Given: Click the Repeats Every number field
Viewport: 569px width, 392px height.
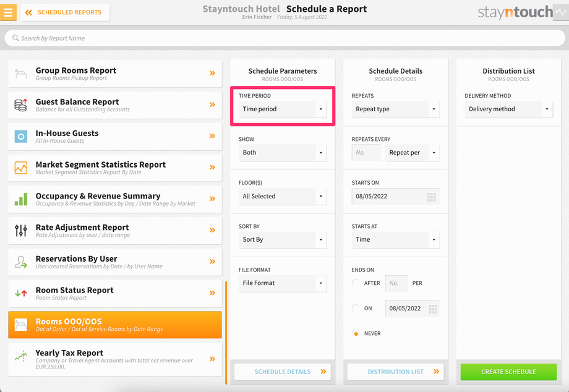Looking at the screenshot, I should tap(366, 153).
